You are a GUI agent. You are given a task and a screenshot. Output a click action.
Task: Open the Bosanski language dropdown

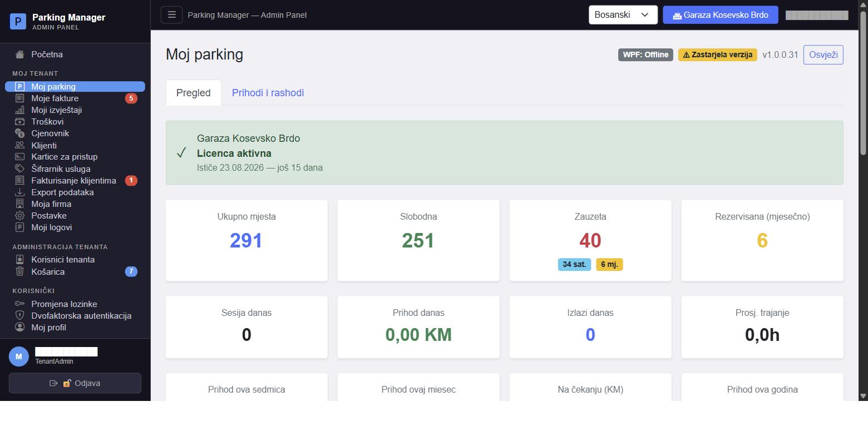623,15
